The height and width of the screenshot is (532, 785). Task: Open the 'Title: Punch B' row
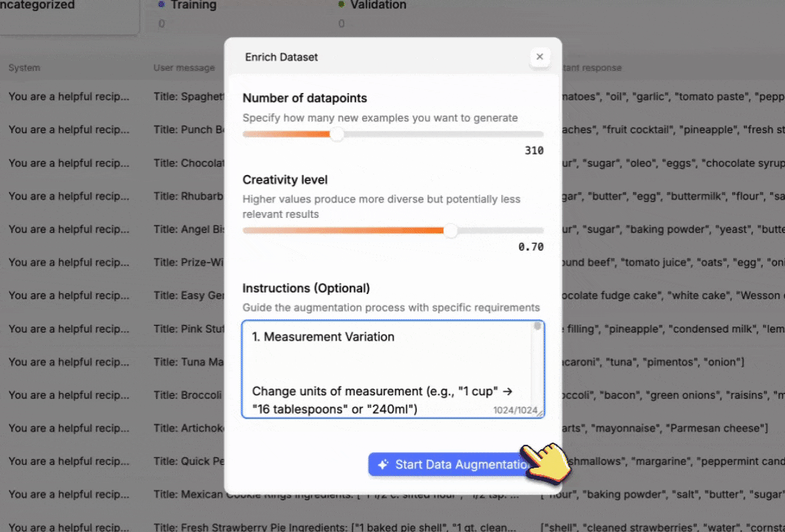click(188, 129)
